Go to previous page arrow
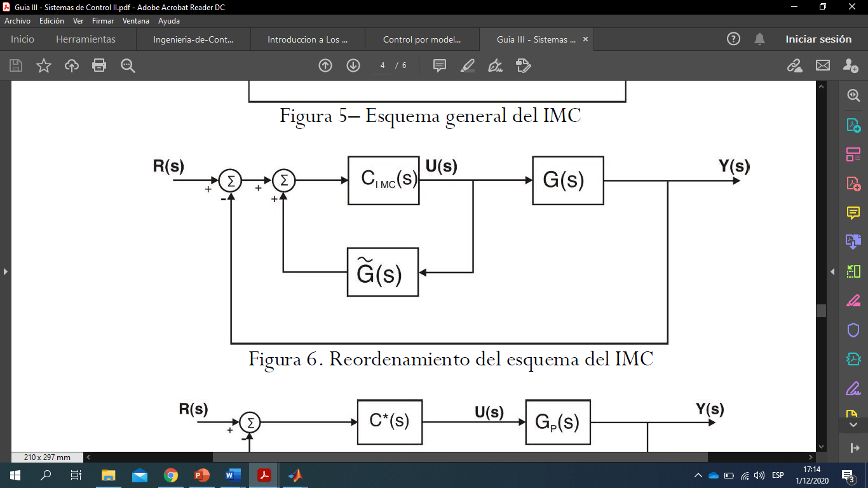868x488 pixels. pyautogui.click(x=325, y=65)
